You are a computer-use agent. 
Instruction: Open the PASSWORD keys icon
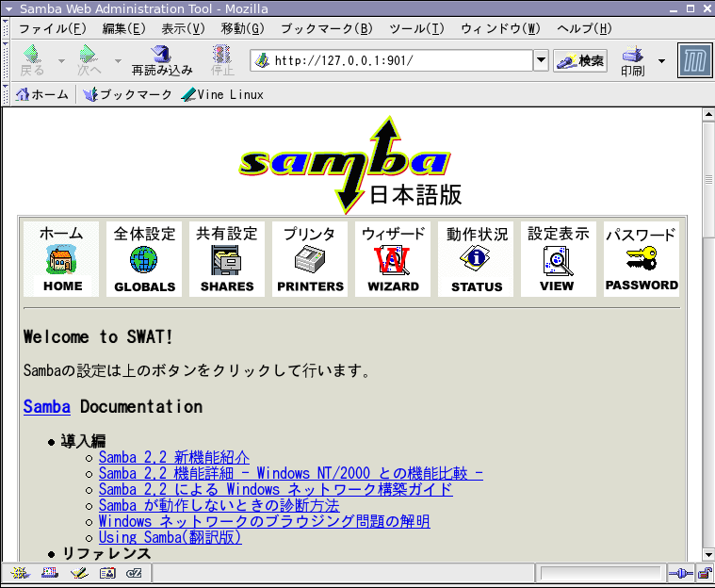(x=642, y=258)
